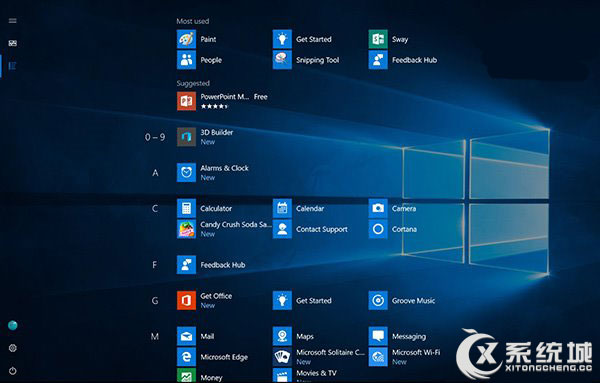Click the letter C section header

click(x=155, y=209)
